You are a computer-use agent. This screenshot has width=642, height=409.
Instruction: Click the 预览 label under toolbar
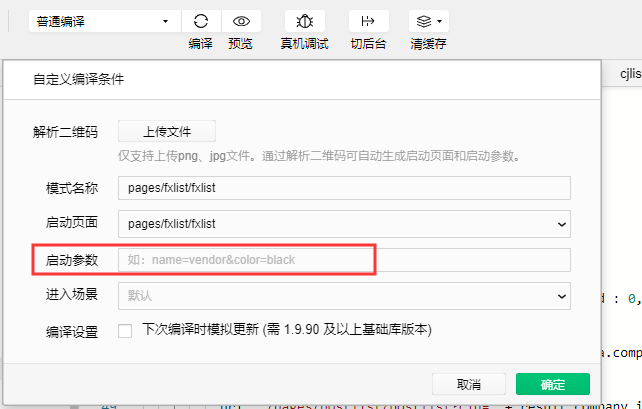click(x=241, y=43)
